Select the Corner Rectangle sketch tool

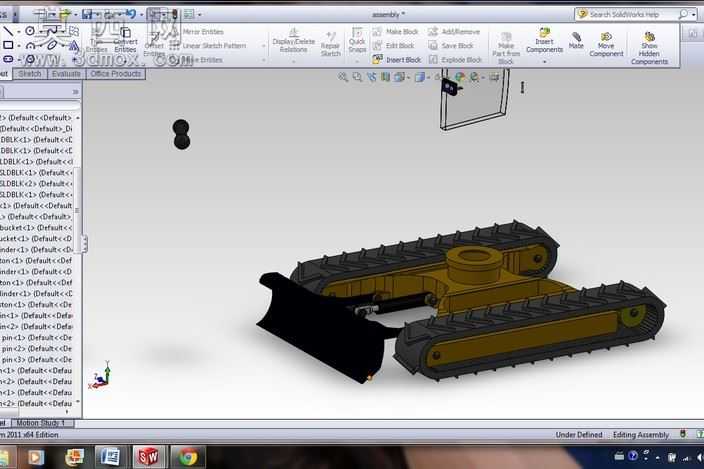[x=8, y=45]
